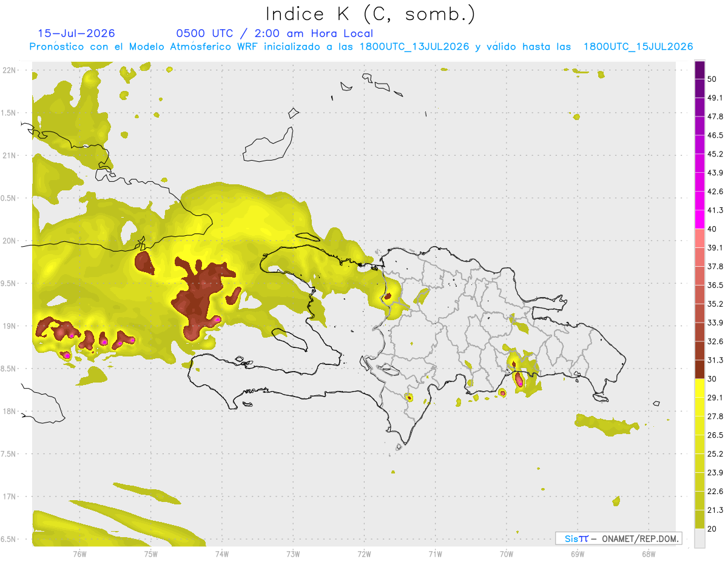Click the longitude label "68W"
This screenshot has width=728, height=562.
(x=649, y=554)
